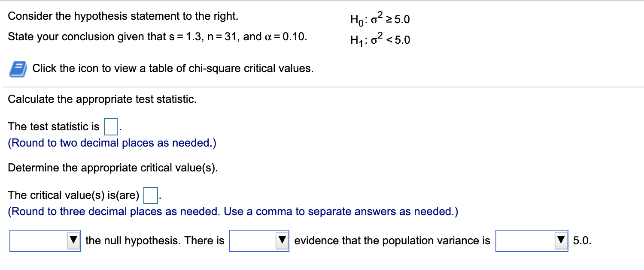Open the evidence strength dropdown
The width and height of the screenshot is (644, 270).
pyautogui.click(x=259, y=241)
